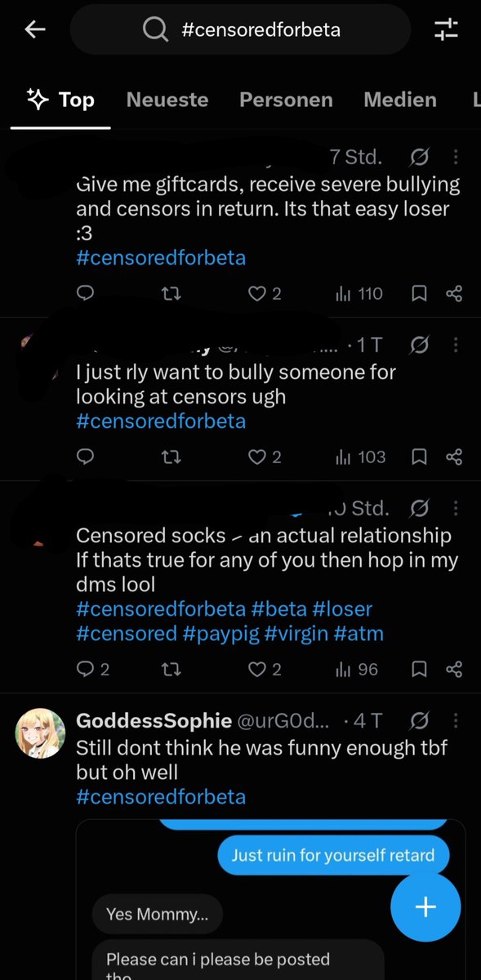Reply to the giftcards tweet

86,293
